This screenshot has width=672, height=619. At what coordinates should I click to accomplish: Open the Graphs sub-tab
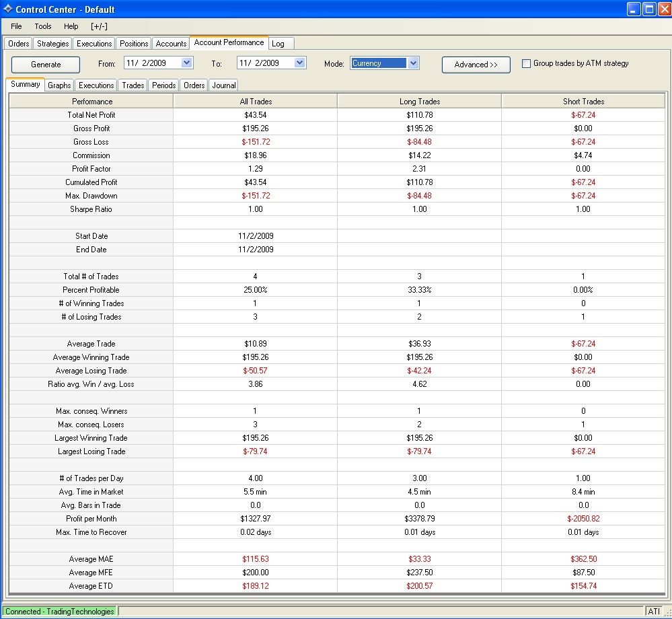coord(59,85)
